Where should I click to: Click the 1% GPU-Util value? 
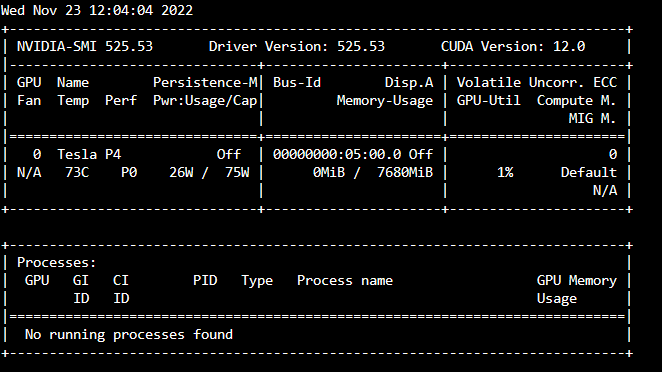(505, 172)
